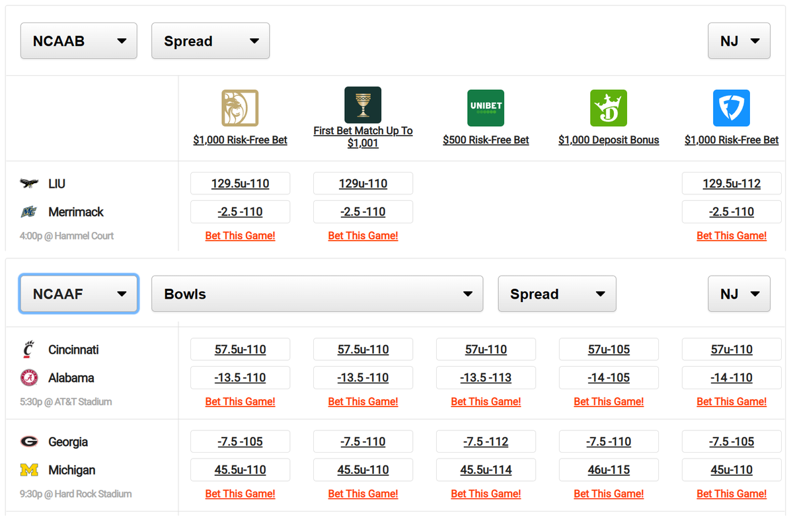793x532 pixels.
Task: Select Michigan 45.5u-110 BetMGM odds
Action: (x=240, y=470)
